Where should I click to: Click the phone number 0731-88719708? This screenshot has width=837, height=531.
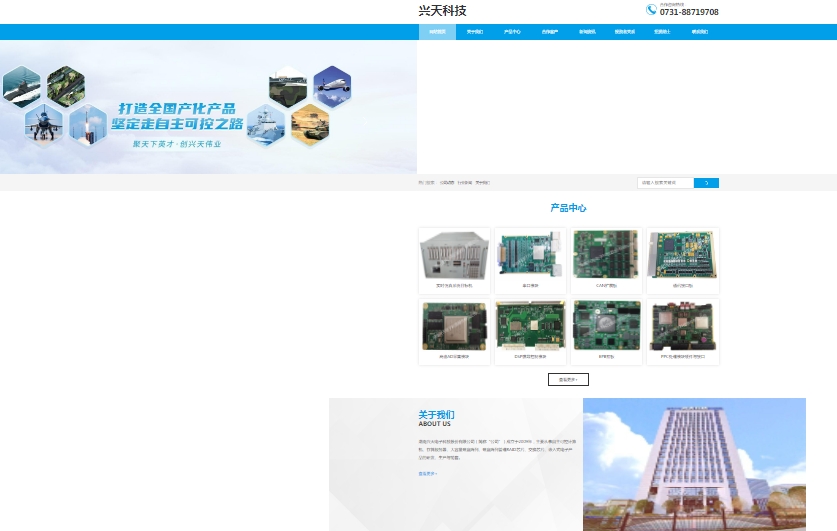click(x=689, y=12)
